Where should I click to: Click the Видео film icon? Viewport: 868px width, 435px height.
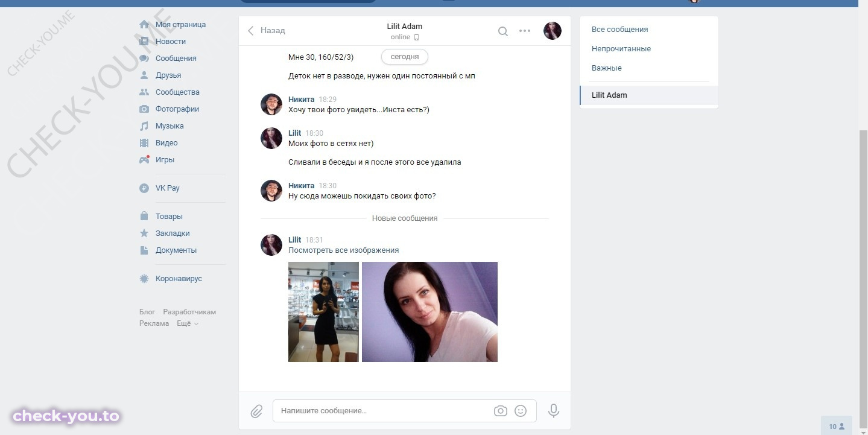pos(144,143)
